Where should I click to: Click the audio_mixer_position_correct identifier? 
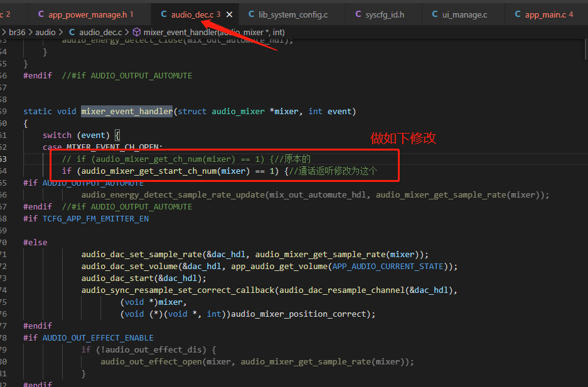click(x=299, y=314)
